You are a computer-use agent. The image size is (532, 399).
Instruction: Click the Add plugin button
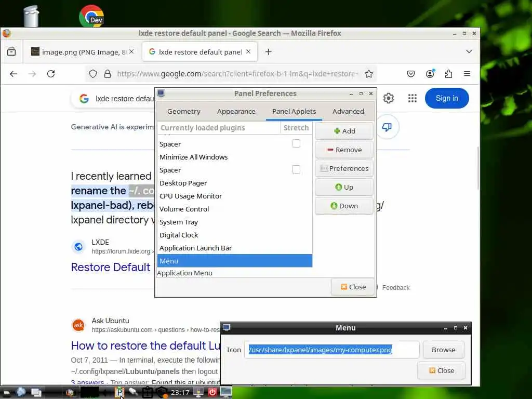click(x=344, y=131)
